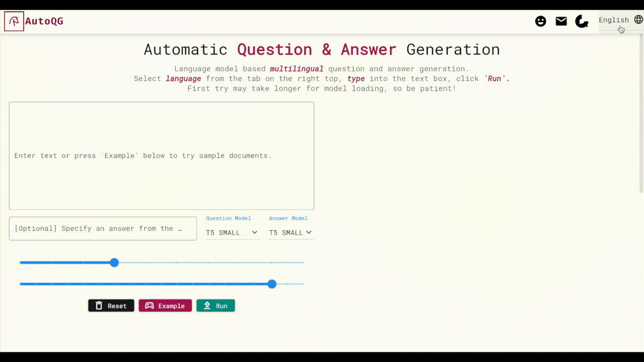
Task: Click the page vertical scrollbar
Action: [641, 113]
